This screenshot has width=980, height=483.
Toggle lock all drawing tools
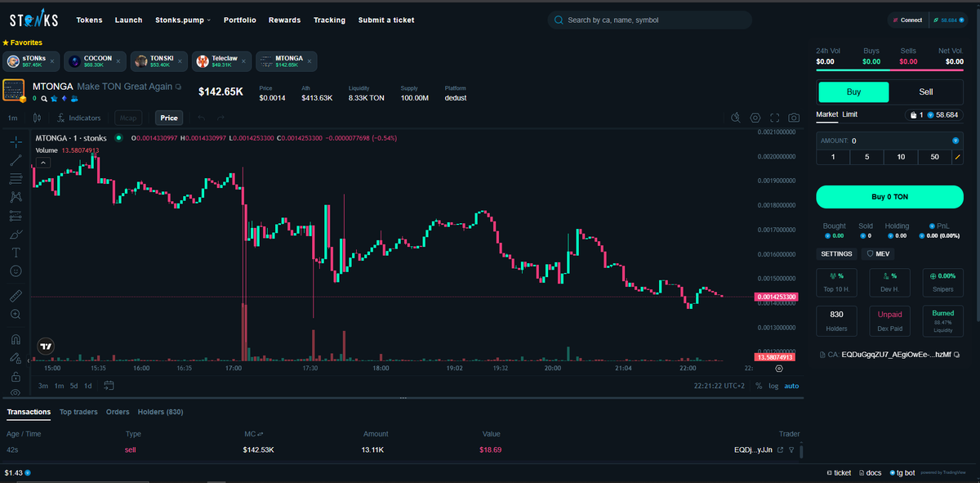click(16, 377)
